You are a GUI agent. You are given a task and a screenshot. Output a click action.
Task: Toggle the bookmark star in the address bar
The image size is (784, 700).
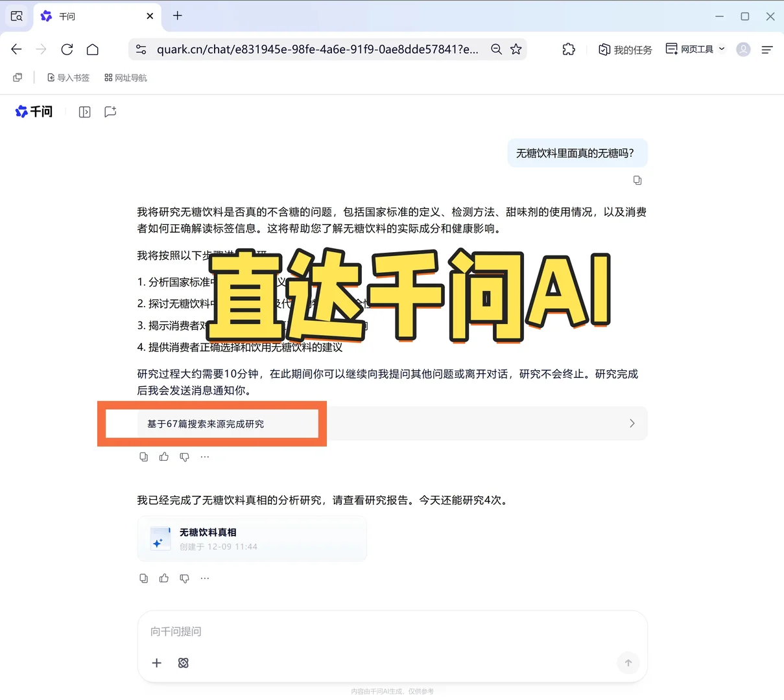516,49
